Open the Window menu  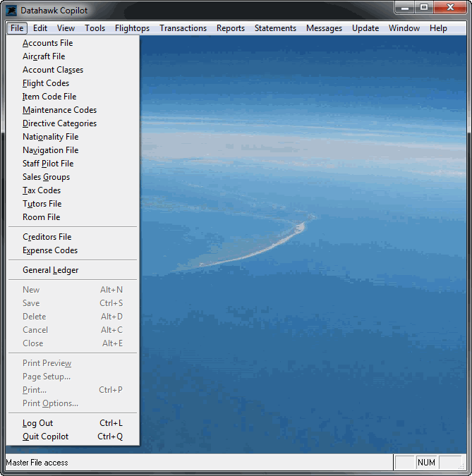pyautogui.click(x=404, y=28)
